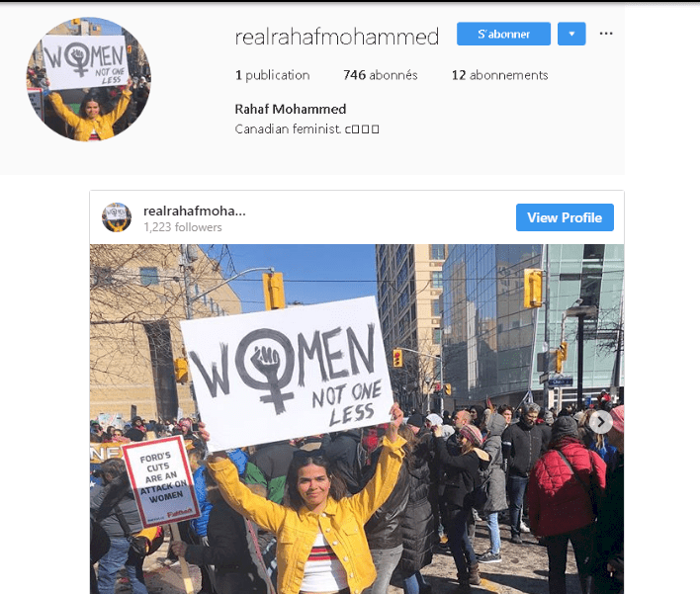Click the View Profile button

(565, 217)
